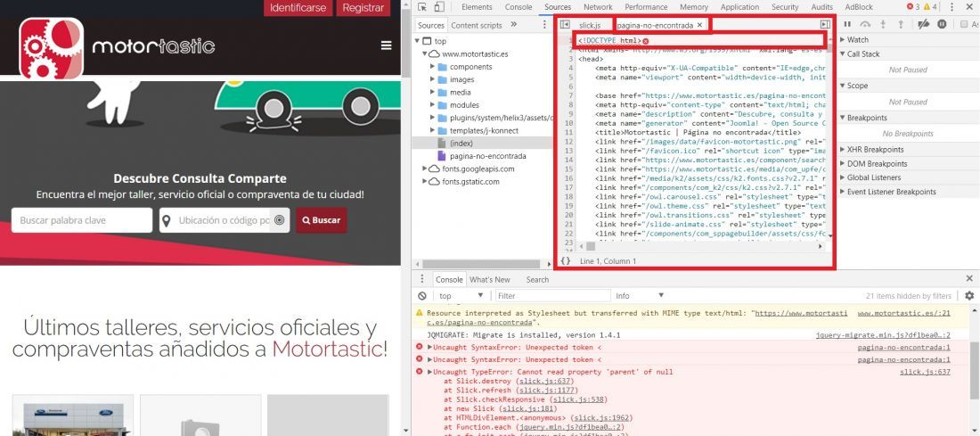Screen dimensions: 980x436
Task: Open Content scripts navigator tab
Action: 477,25
